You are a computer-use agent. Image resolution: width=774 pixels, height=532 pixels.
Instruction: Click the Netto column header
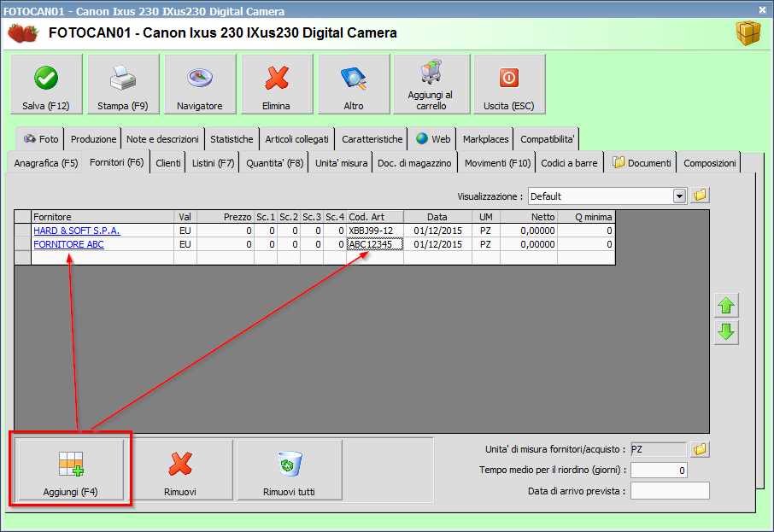click(x=529, y=217)
